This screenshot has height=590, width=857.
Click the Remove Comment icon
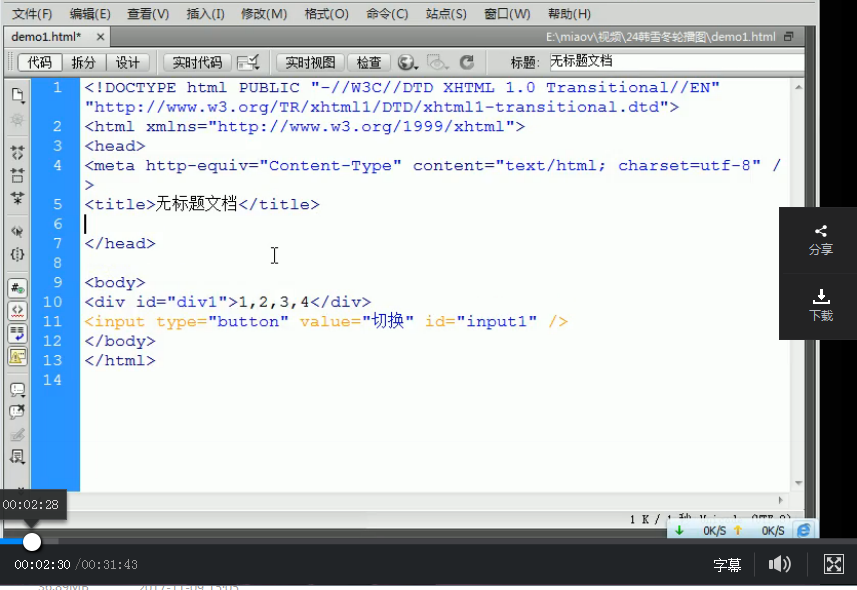pos(17,412)
